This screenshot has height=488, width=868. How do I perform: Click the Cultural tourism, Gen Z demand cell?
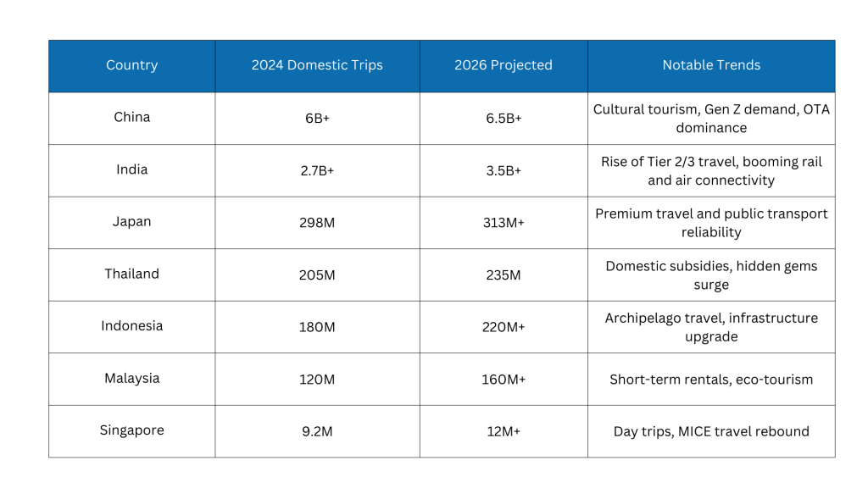coord(711,119)
